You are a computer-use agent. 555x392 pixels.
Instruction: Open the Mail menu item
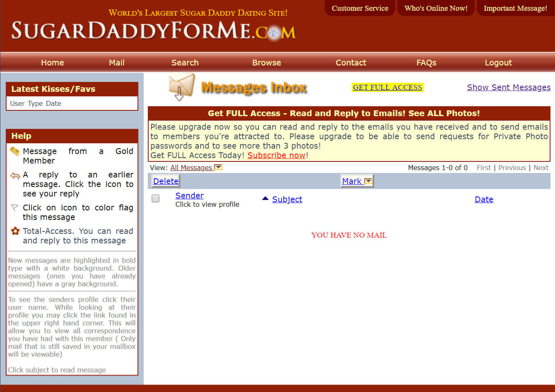pos(117,63)
